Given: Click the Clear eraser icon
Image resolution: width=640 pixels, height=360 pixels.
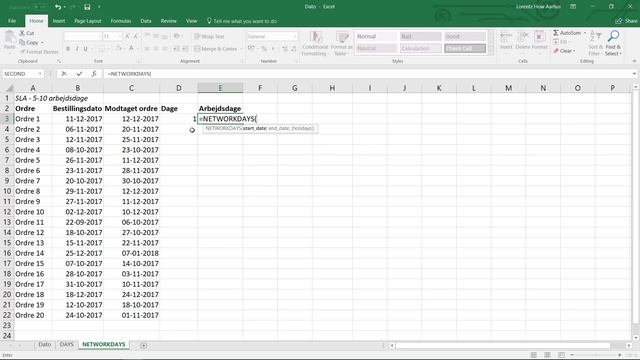Looking at the screenshot, I should tap(556, 51).
